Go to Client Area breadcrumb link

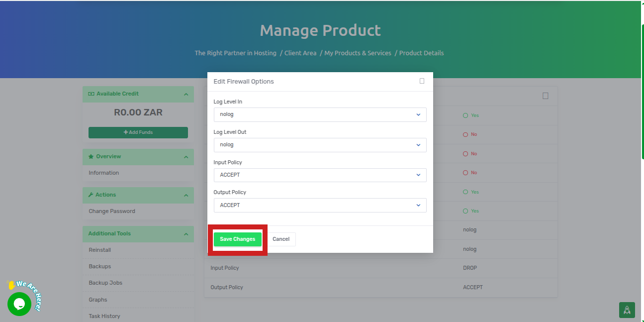[x=300, y=53]
